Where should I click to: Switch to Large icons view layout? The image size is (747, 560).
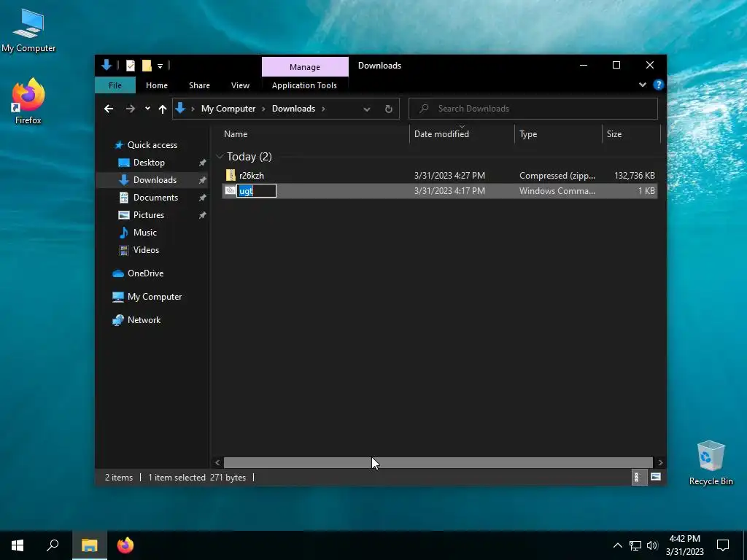click(656, 477)
